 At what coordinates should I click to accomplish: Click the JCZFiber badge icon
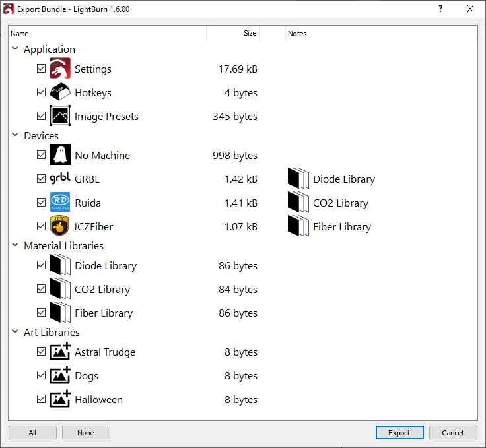[59, 226]
